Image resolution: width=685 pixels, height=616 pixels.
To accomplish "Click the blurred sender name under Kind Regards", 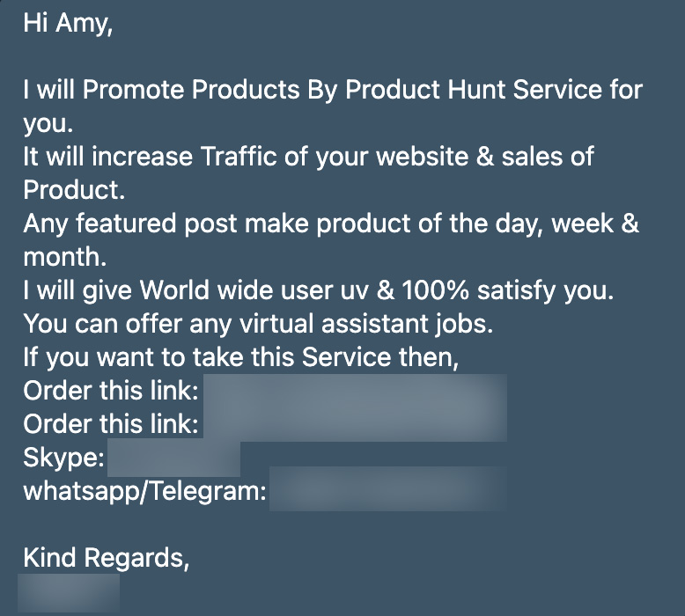I will [69, 592].
